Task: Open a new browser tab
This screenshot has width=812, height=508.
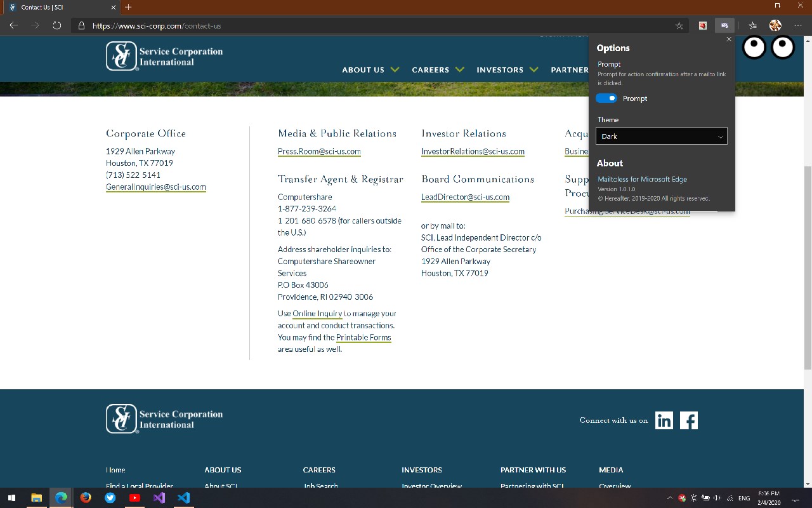Action: coord(128,7)
